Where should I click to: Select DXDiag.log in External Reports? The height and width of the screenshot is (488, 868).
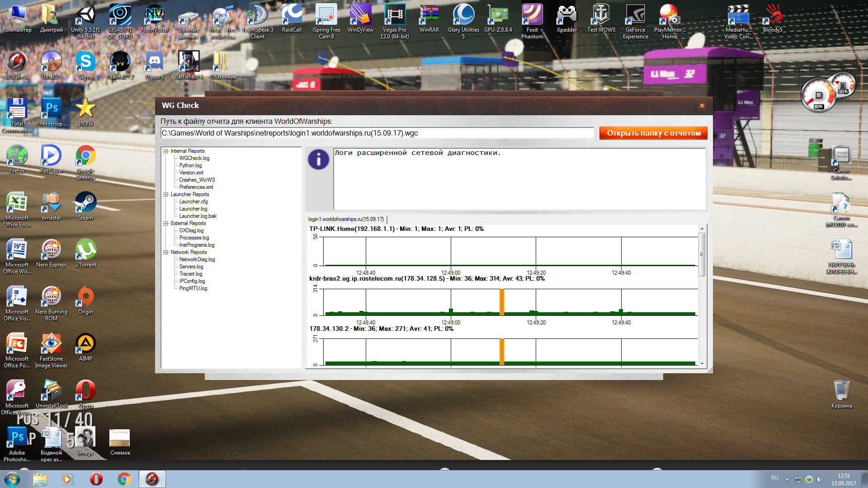point(191,230)
